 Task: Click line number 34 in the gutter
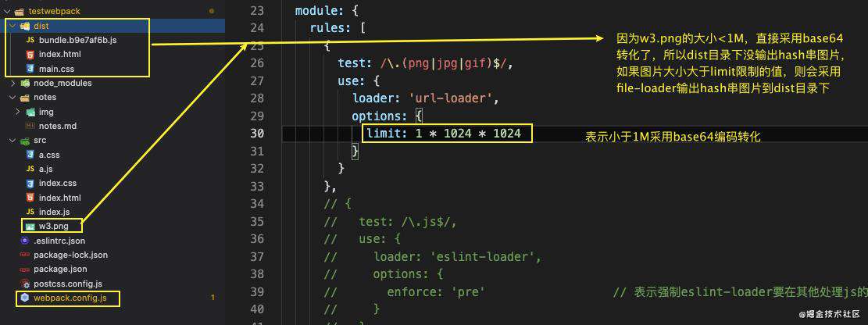(x=257, y=204)
